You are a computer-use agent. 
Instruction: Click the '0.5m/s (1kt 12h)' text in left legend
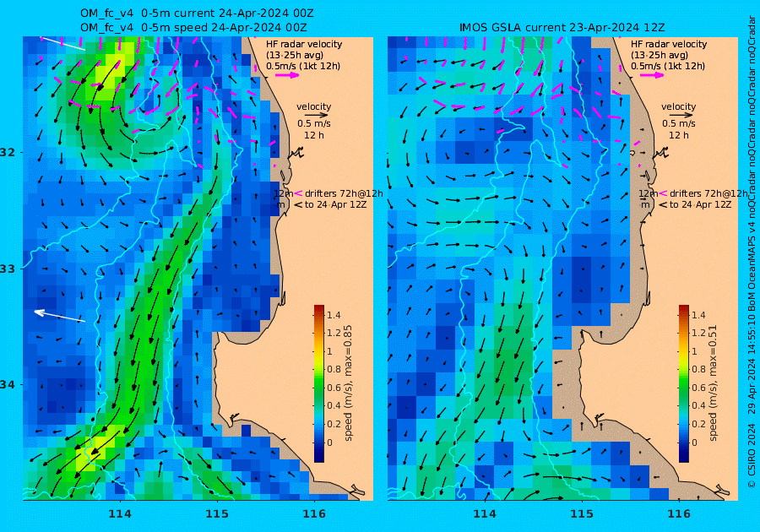coord(303,66)
